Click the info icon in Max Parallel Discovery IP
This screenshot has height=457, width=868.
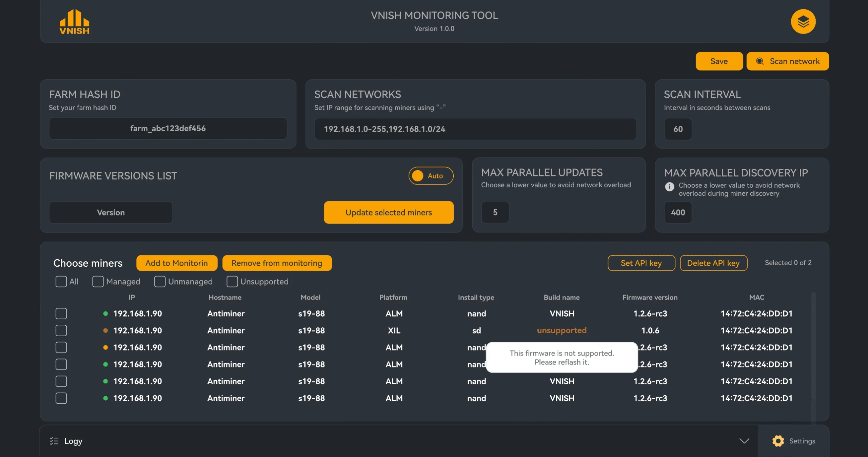(669, 187)
